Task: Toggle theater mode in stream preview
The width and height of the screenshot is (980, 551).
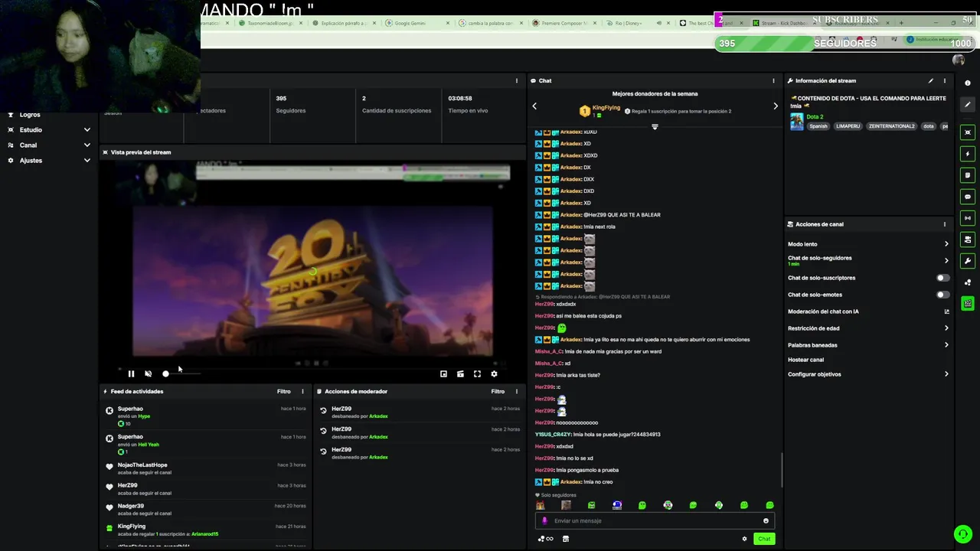Action: tap(460, 374)
